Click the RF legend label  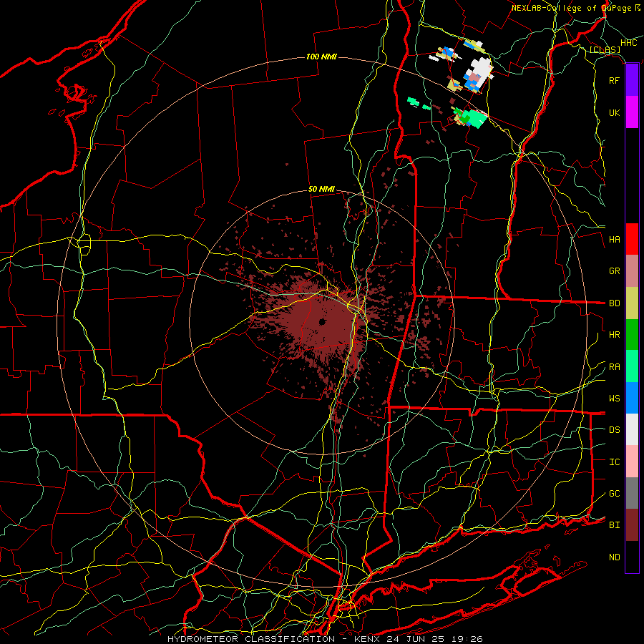(x=614, y=80)
